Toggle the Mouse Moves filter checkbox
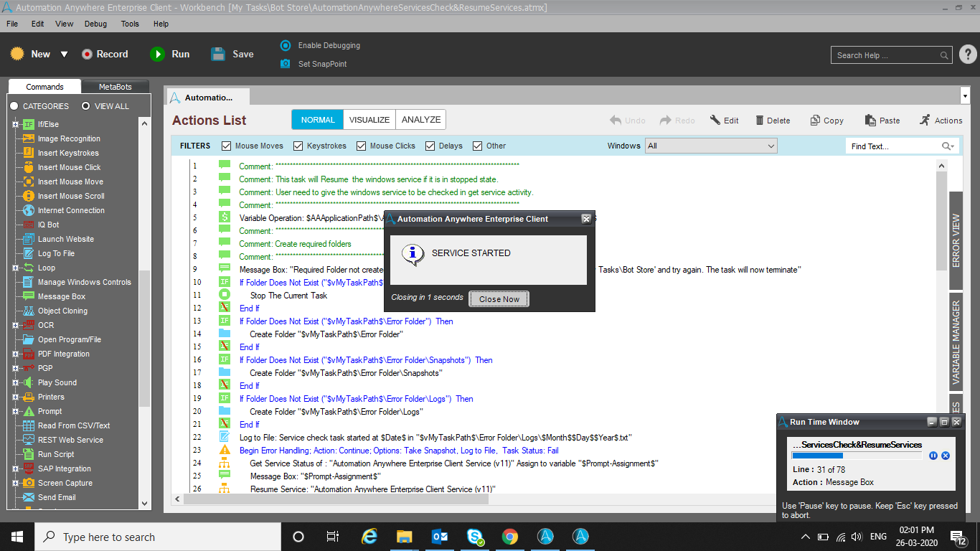This screenshot has width=980, height=551. coord(227,146)
